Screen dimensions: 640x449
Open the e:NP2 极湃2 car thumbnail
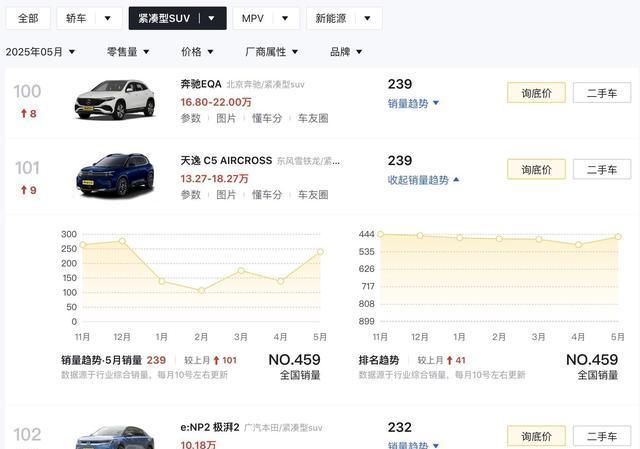115,438
